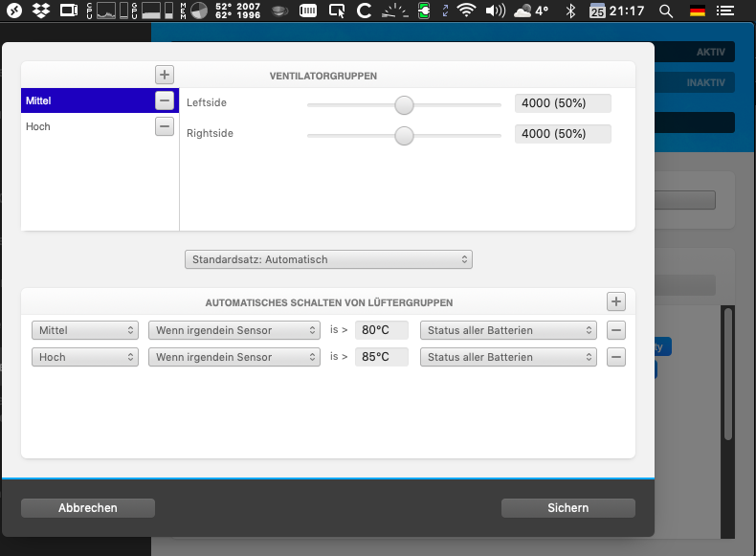Click the Leftside fan speed slider knob
Viewport: 756px width, 556px height.
[x=404, y=105]
